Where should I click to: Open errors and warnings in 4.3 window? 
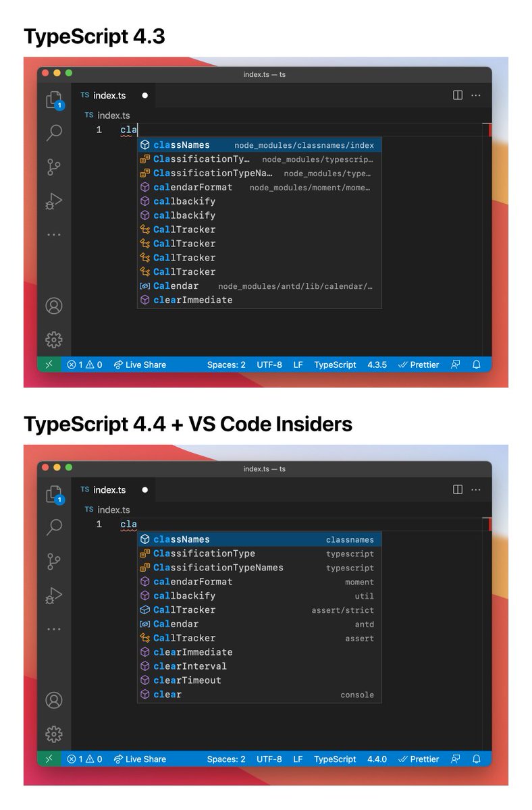pos(84,364)
